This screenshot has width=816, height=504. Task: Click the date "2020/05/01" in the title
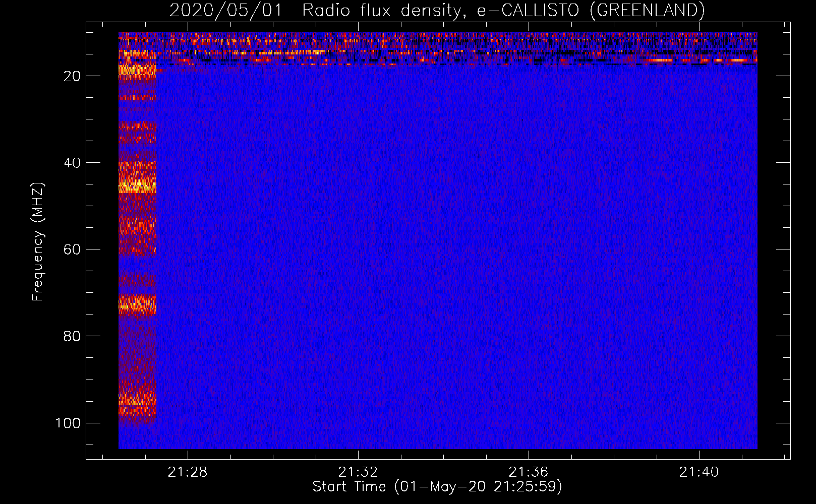coord(225,10)
